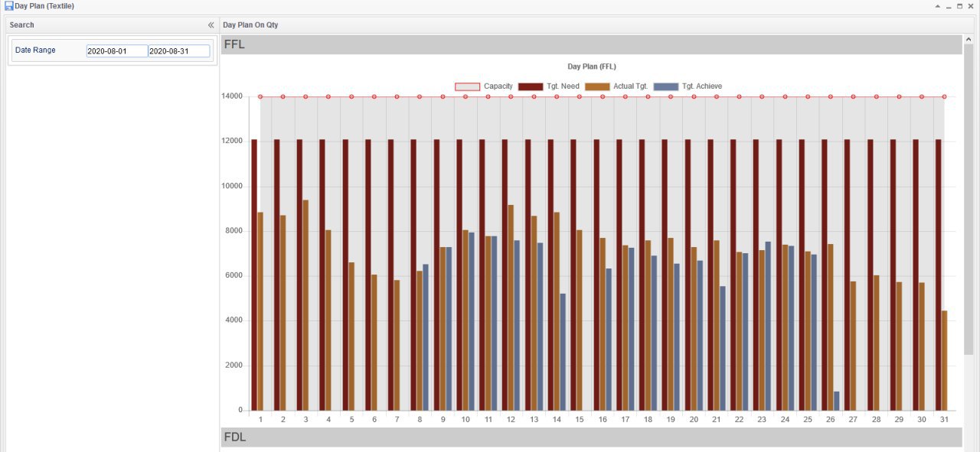
Task: Click the Capacity point for day 1
Action: tap(260, 96)
